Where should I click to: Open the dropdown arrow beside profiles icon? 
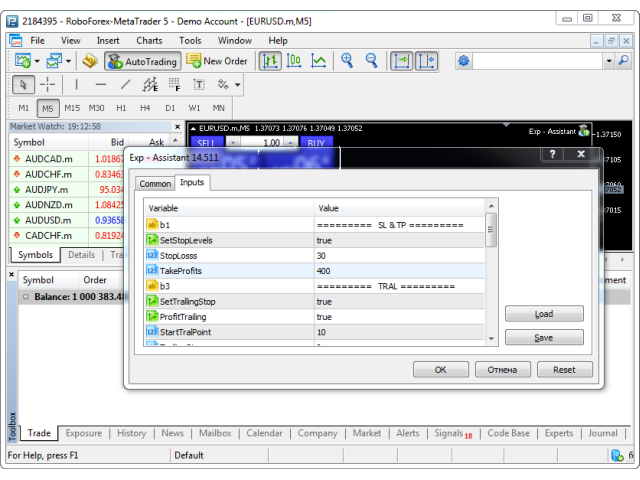tap(68, 61)
